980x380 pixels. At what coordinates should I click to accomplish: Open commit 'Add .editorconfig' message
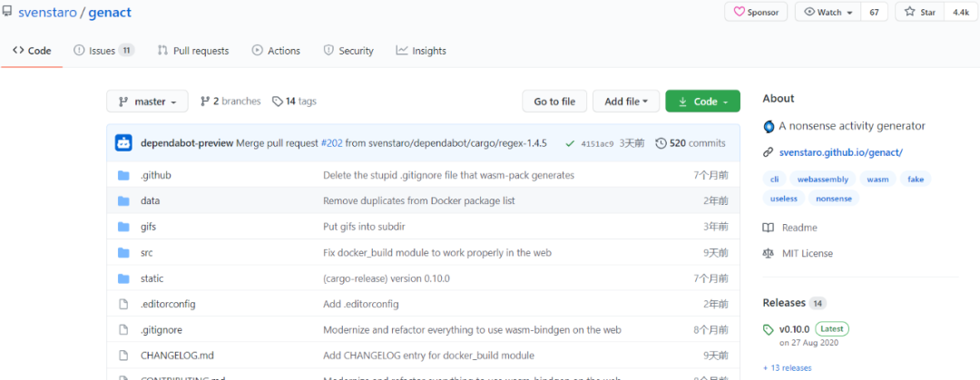tap(360, 304)
